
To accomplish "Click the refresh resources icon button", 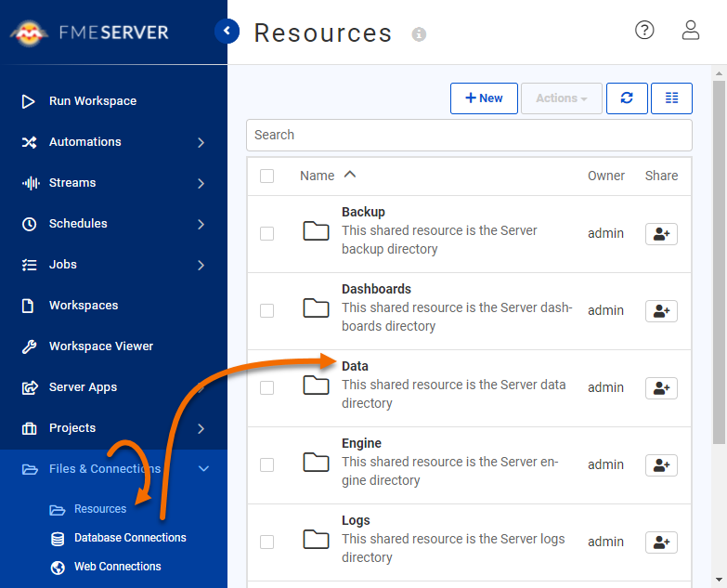I will tap(627, 98).
